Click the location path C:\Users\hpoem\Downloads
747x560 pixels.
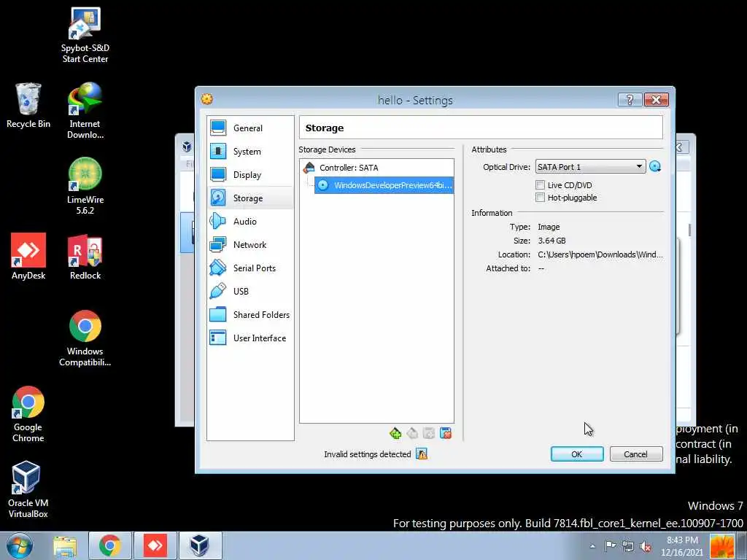point(600,254)
